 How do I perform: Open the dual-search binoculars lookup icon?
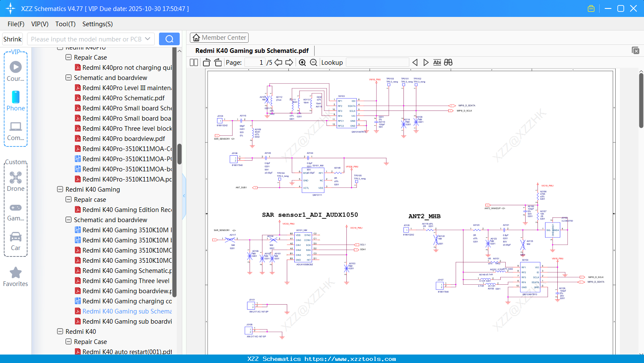pos(448,62)
